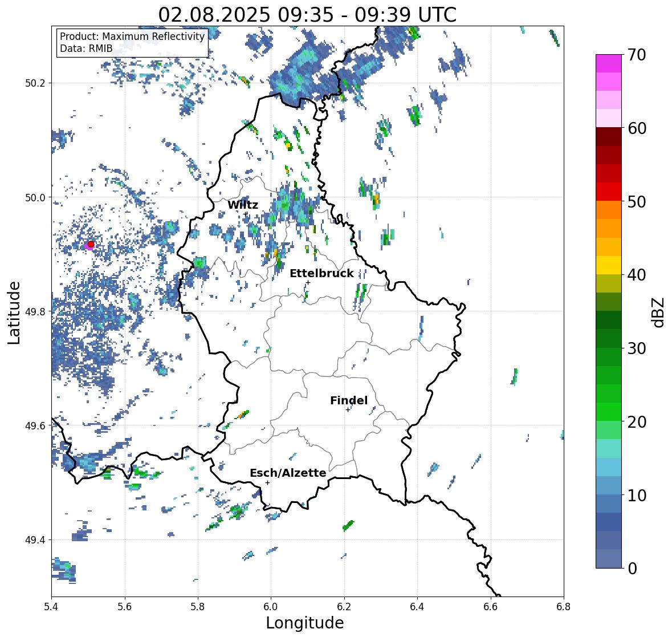Click the Wiltz station label
The height and width of the screenshot is (637, 672).
(x=243, y=205)
